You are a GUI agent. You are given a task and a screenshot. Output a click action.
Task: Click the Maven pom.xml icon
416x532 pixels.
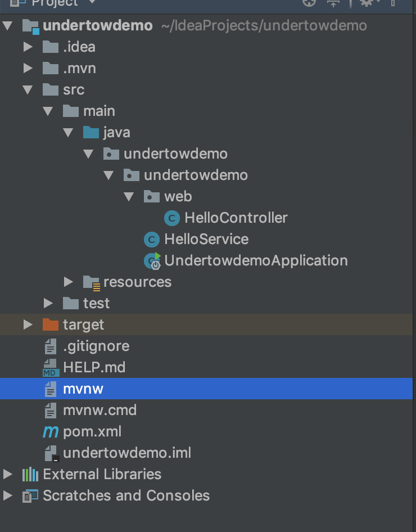(x=51, y=432)
